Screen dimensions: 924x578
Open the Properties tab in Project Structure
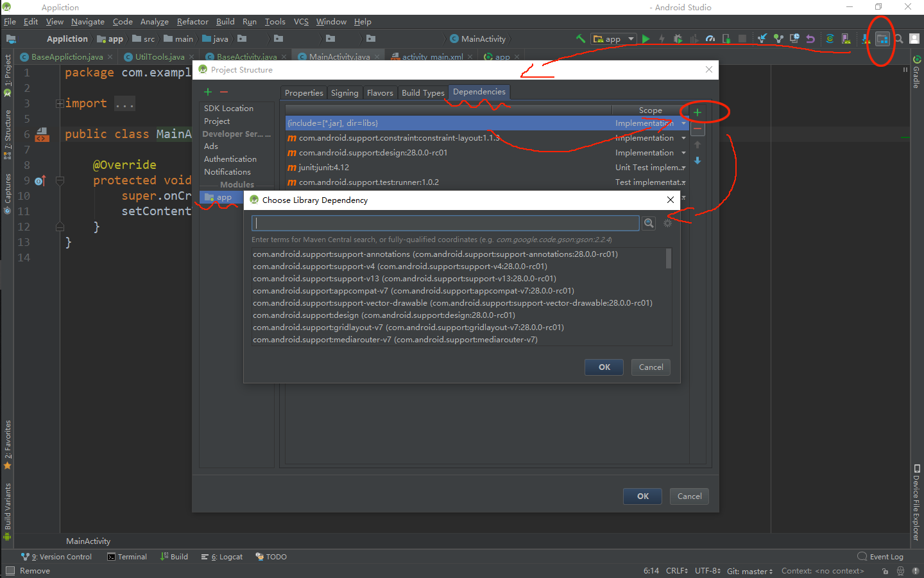point(304,93)
